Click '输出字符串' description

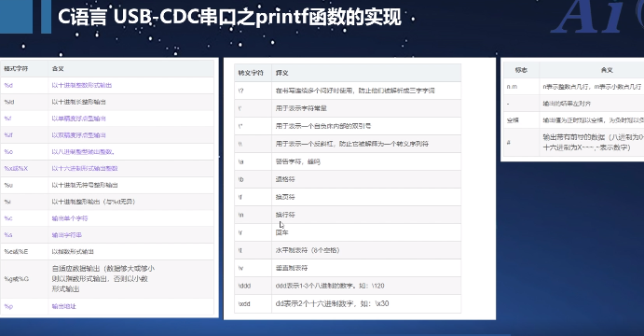(x=67, y=235)
